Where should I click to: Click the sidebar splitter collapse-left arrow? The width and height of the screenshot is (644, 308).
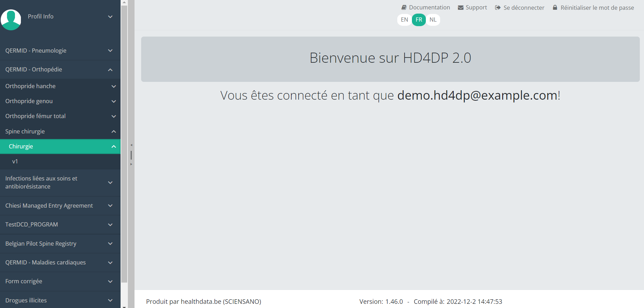pyautogui.click(x=131, y=145)
